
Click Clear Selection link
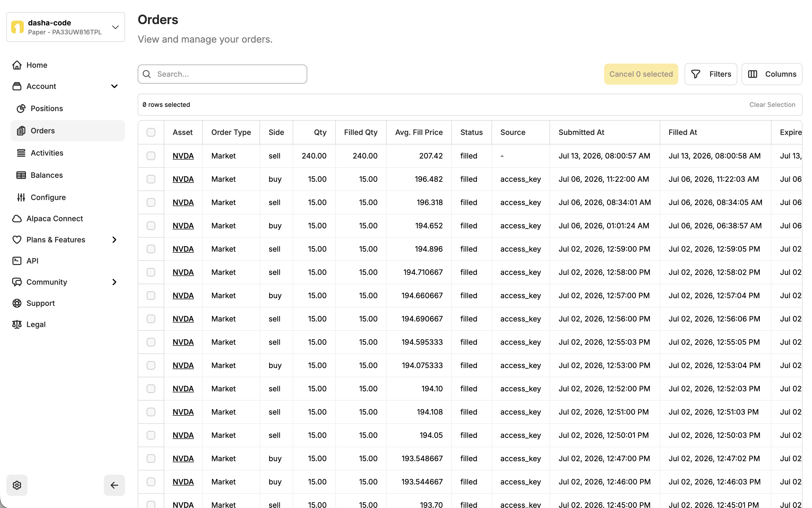(x=772, y=105)
